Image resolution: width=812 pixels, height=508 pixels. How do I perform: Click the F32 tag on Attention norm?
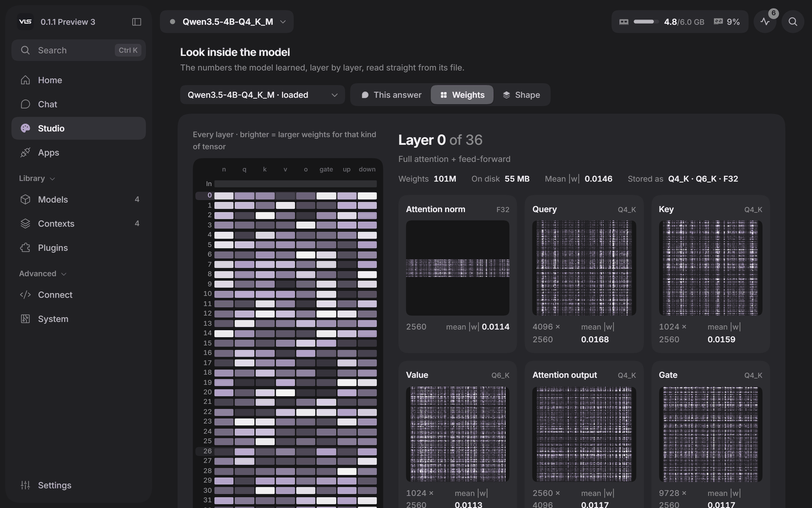pos(502,209)
